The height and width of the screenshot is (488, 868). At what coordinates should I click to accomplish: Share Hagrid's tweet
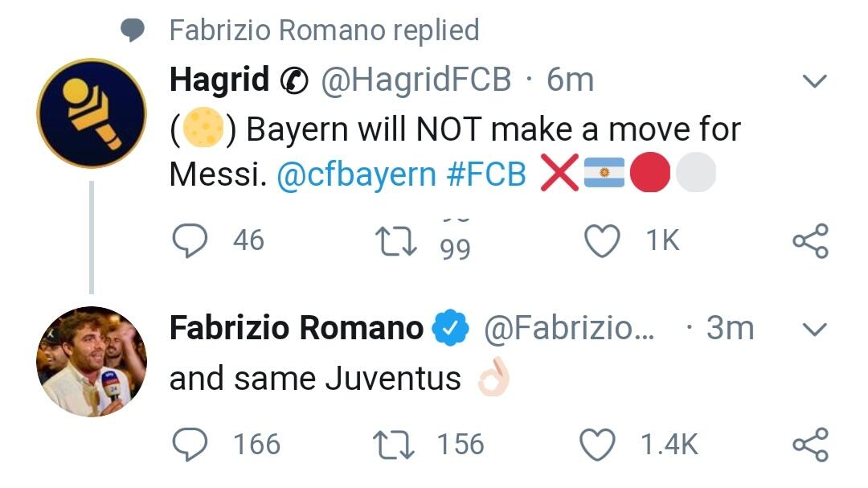809,240
